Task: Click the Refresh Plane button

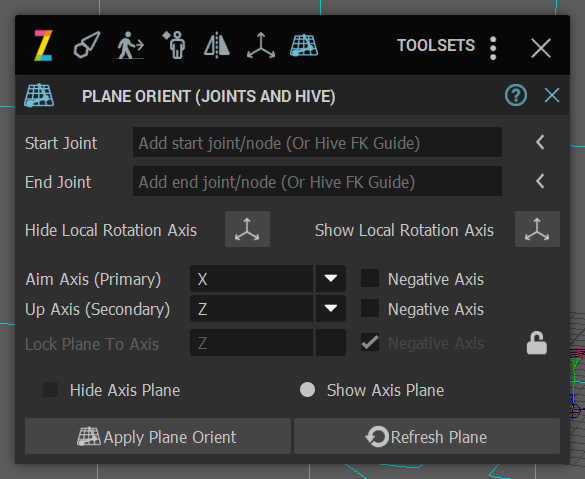Action: [x=427, y=436]
